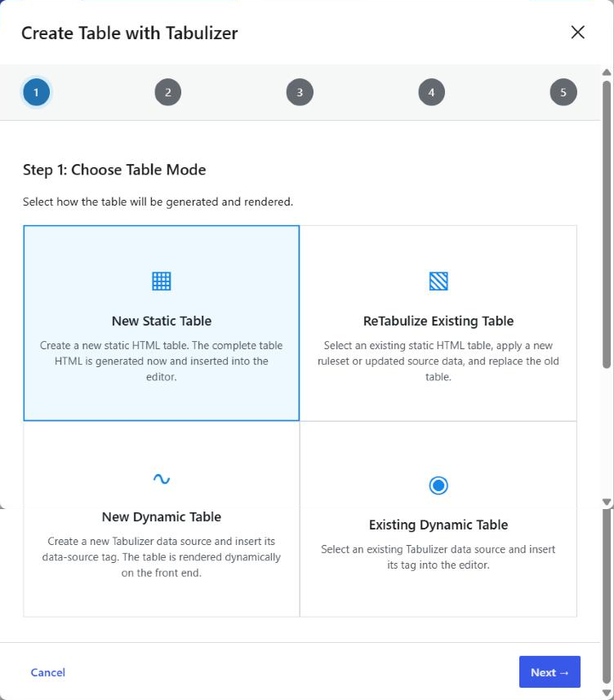The height and width of the screenshot is (700, 614).
Task: Click the 'Create Table with Tabulizer' dialog title
Action: [130, 33]
